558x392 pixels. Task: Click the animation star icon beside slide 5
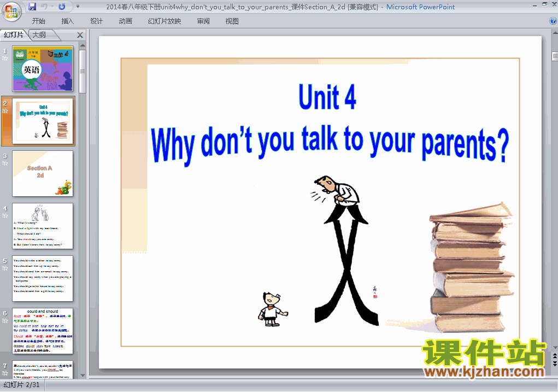(x=5, y=268)
